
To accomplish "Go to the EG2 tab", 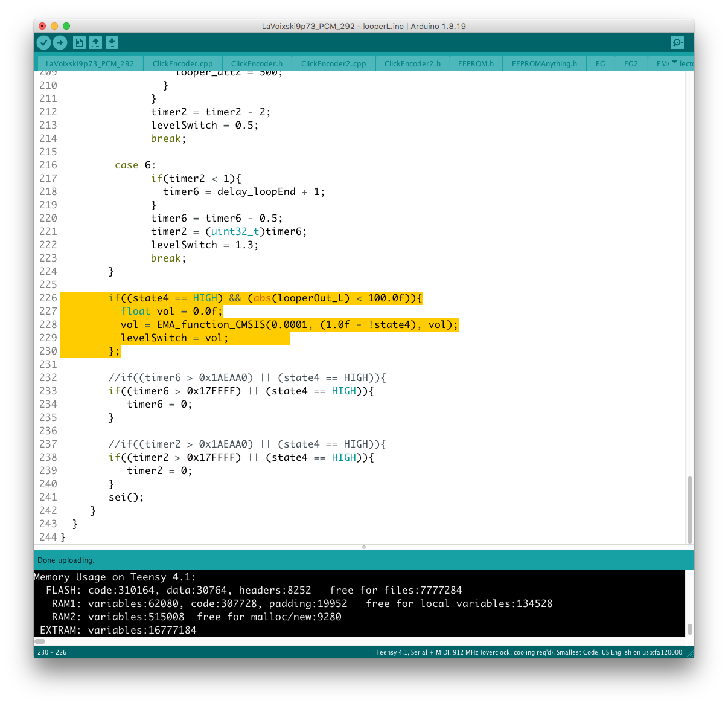I will click(x=631, y=63).
